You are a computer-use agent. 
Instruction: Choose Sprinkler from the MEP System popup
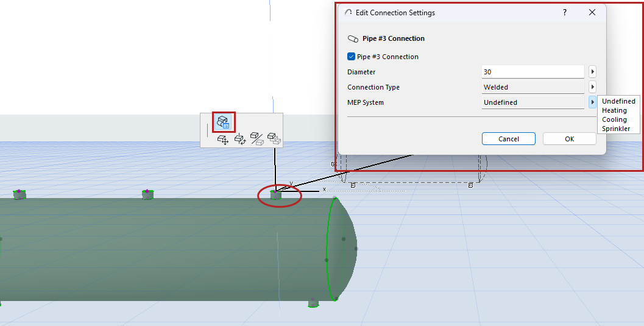pyautogui.click(x=616, y=129)
